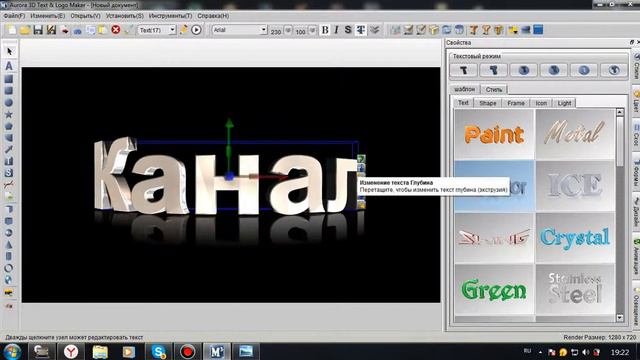Image resolution: width=640 pixels, height=360 pixels.
Task: Open the Открыть(V) menu
Action: tap(85, 16)
